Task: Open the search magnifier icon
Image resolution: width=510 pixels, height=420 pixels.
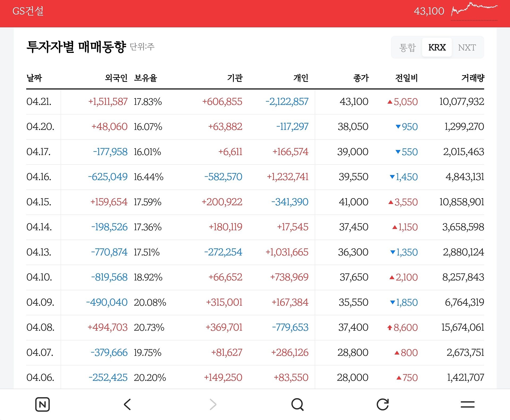Action: (x=297, y=404)
